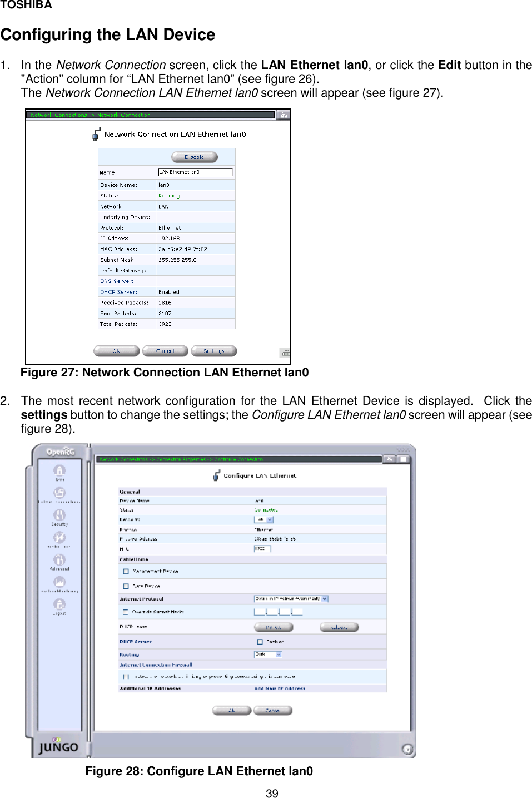Click the printer icon below the lan0 table
This screenshot has width=532, height=798.
[286, 353]
